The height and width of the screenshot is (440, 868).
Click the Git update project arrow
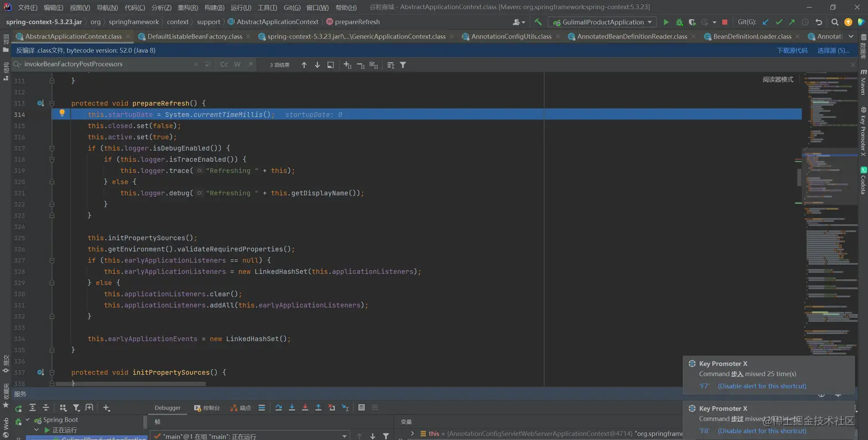click(x=765, y=22)
